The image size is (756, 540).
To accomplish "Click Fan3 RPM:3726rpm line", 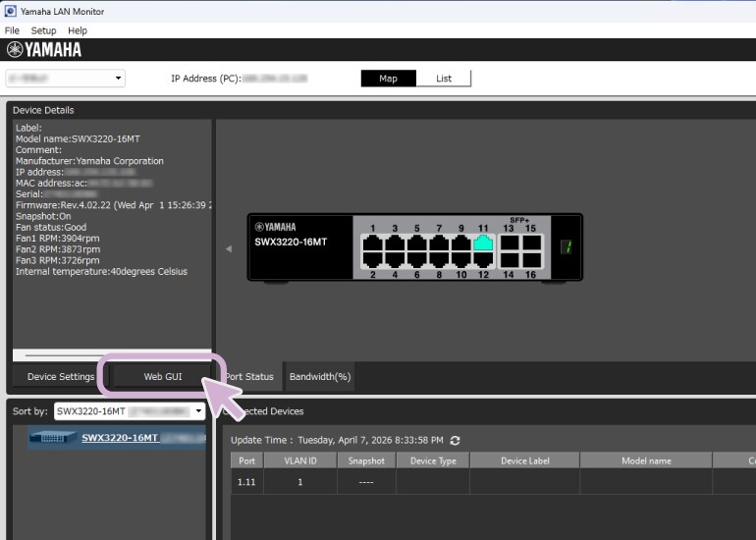I will point(57,260).
